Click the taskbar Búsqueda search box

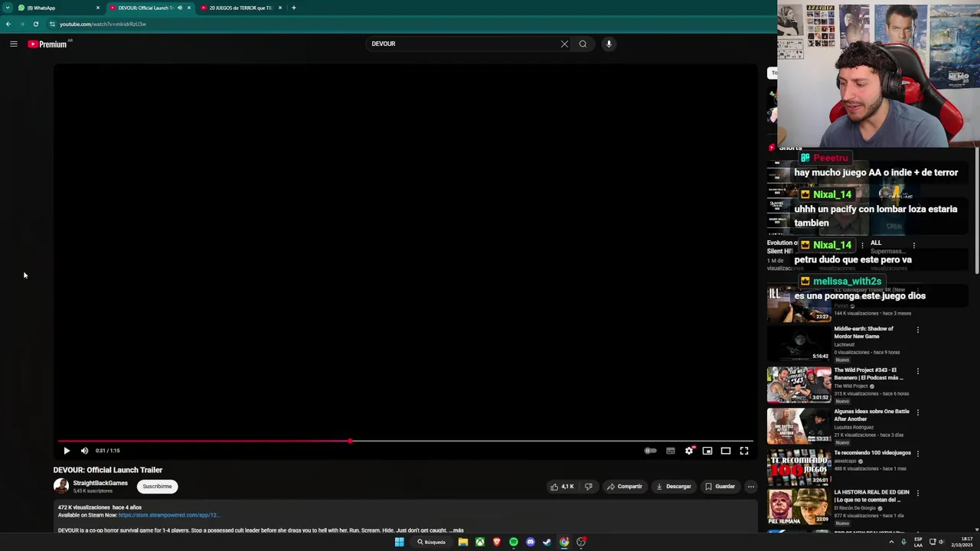[431, 542]
